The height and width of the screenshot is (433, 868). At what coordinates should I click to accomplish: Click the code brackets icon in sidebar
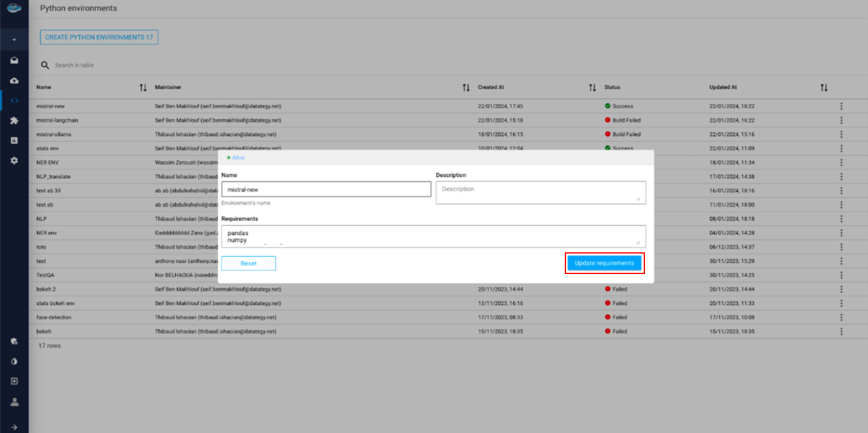[x=14, y=101]
